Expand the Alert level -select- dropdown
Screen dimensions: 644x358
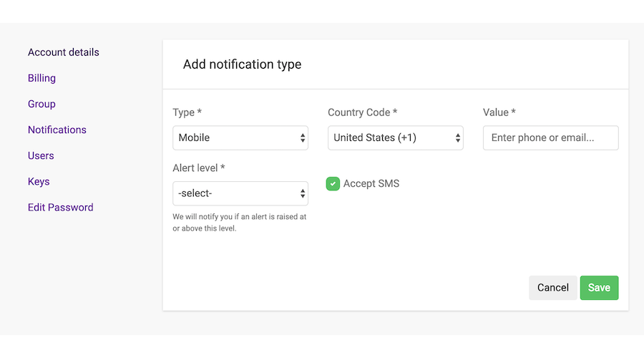tap(240, 193)
